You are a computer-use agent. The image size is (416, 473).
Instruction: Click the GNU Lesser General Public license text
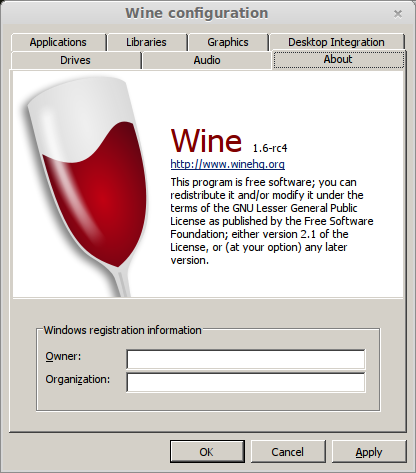pyautogui.click(x=272, y=221)
